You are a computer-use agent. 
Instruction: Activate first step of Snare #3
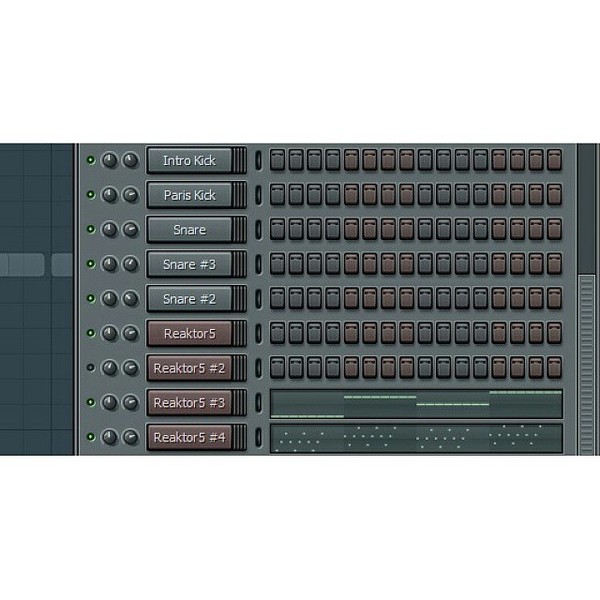(x=277, y=264)
